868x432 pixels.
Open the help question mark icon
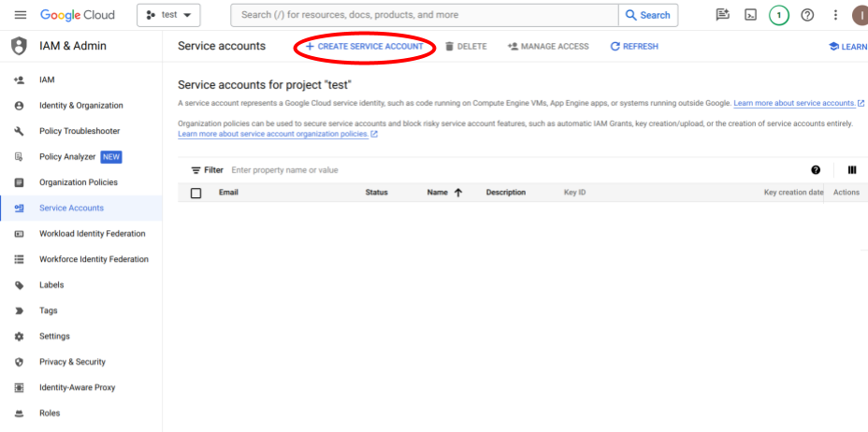pos(807,15)
